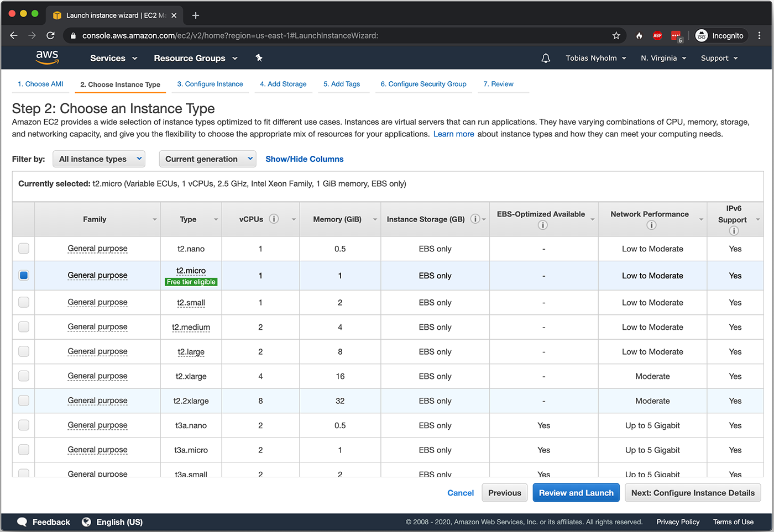The height and width of the screenshot is (532, 774).
Task: Open the Support menu dropdown
Action: pos(719,58)
